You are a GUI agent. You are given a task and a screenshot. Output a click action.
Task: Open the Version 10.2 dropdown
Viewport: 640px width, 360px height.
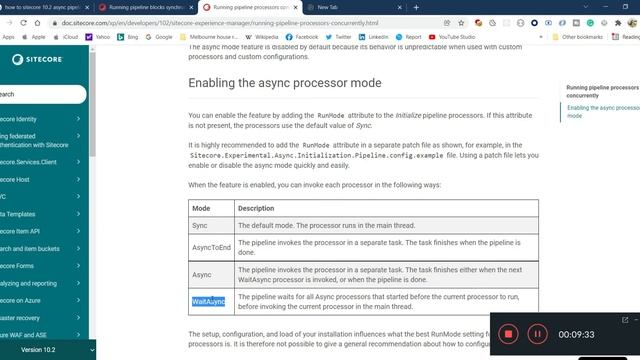(x=48, y=350)
